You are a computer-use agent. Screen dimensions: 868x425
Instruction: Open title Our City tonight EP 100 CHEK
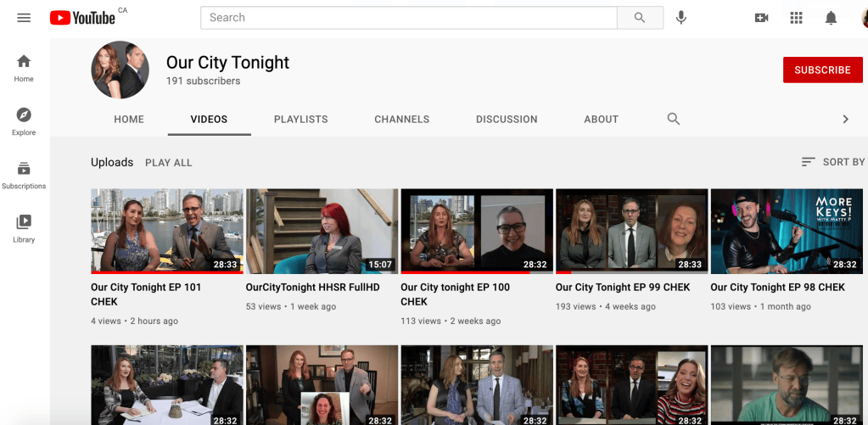tap(455, 294)
